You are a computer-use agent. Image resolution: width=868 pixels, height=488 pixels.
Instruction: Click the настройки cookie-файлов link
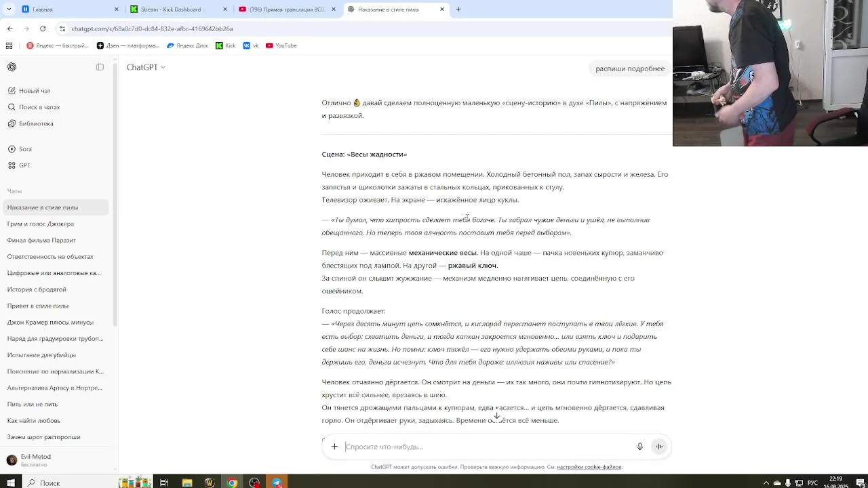point(589,467)
